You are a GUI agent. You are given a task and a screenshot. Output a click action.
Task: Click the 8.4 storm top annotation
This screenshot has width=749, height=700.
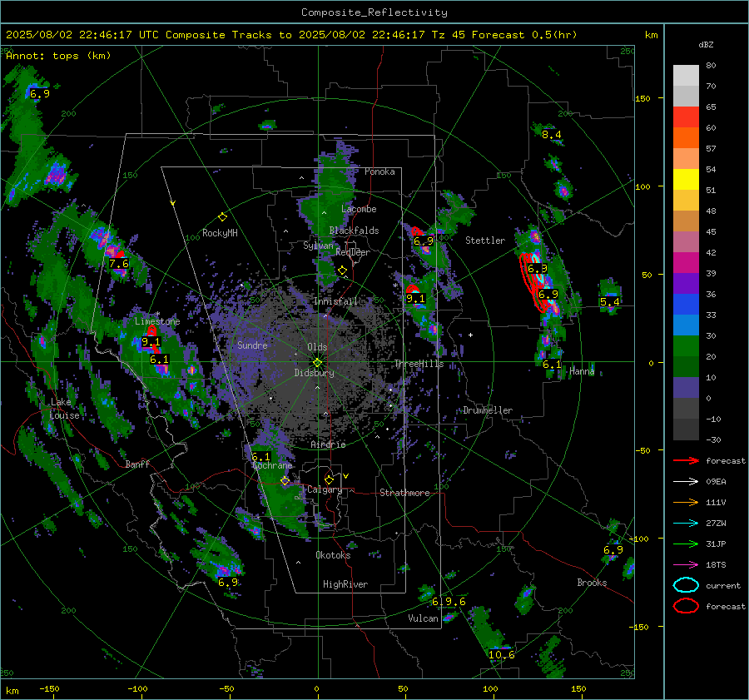[551, 135]
